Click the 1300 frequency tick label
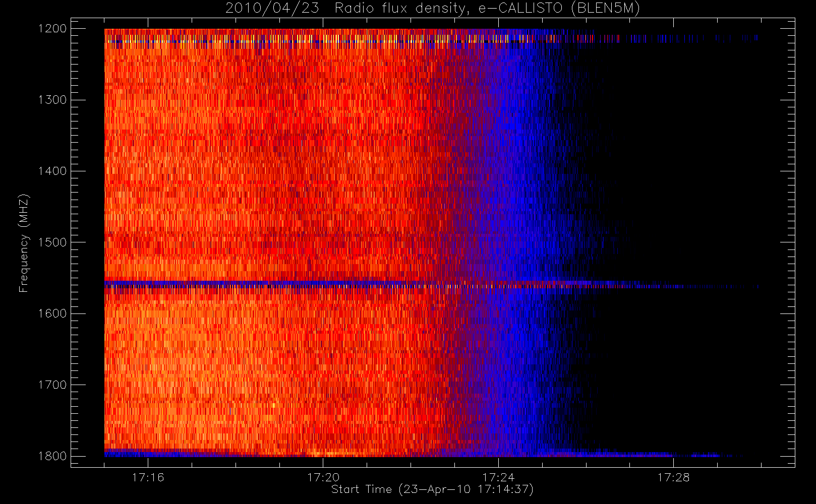This screenshot has width=816, height=504. pyautogui.click(x=52, y=100)
